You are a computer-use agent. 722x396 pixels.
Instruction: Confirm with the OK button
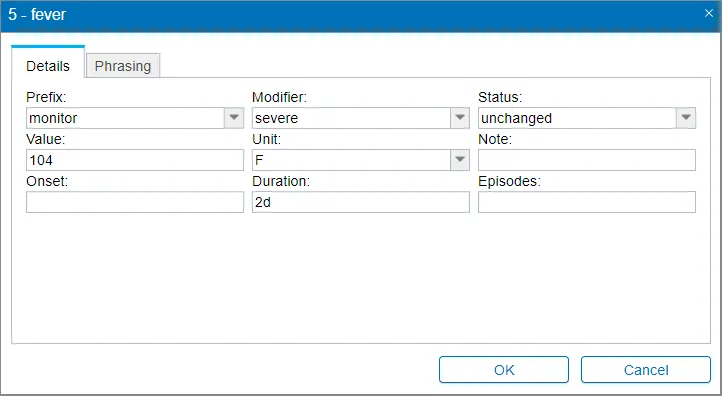[x=504, y=370]
